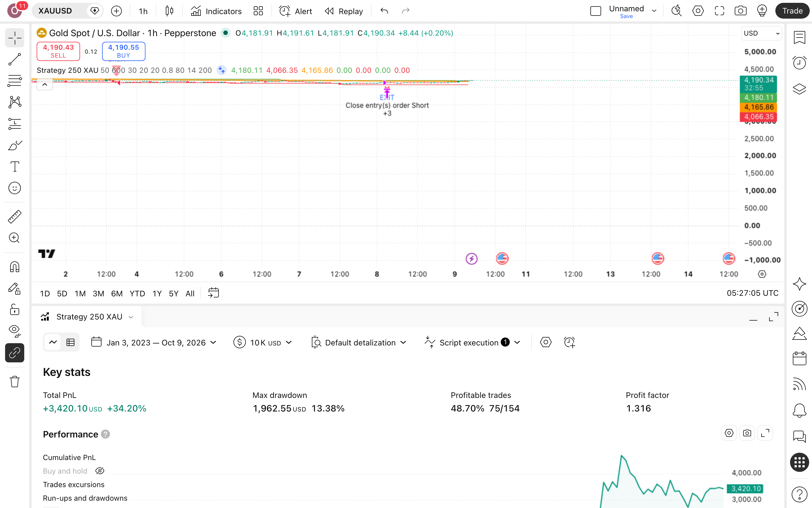
Task: Toggle lock all drawing tools
Action: click(14, 309)
